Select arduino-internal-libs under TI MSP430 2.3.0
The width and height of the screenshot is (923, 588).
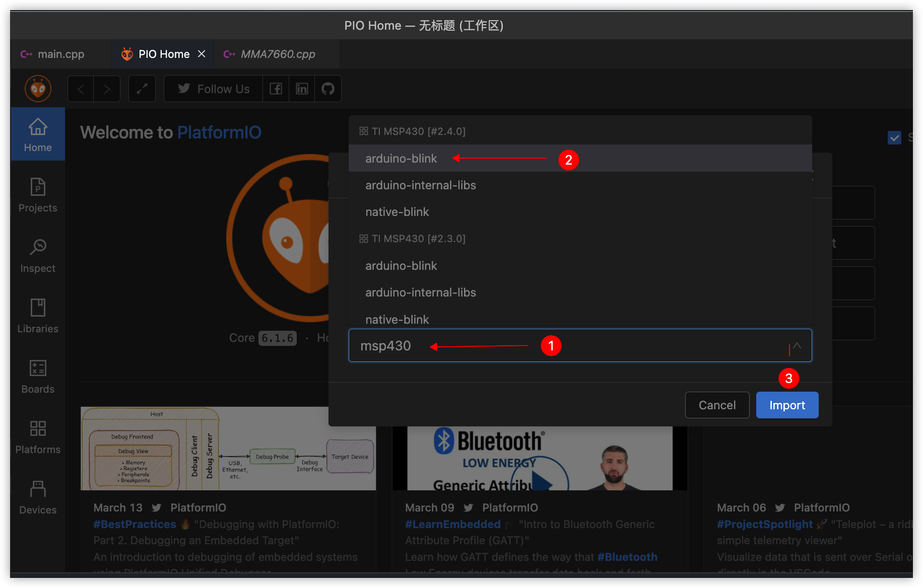tap(580, 292)
